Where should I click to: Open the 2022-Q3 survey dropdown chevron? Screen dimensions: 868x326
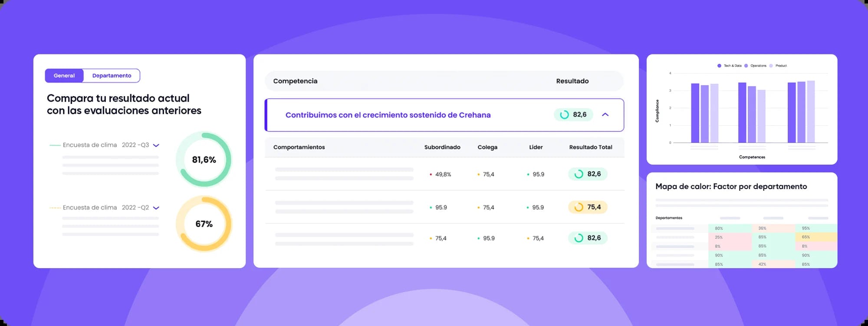pos(156,146)
